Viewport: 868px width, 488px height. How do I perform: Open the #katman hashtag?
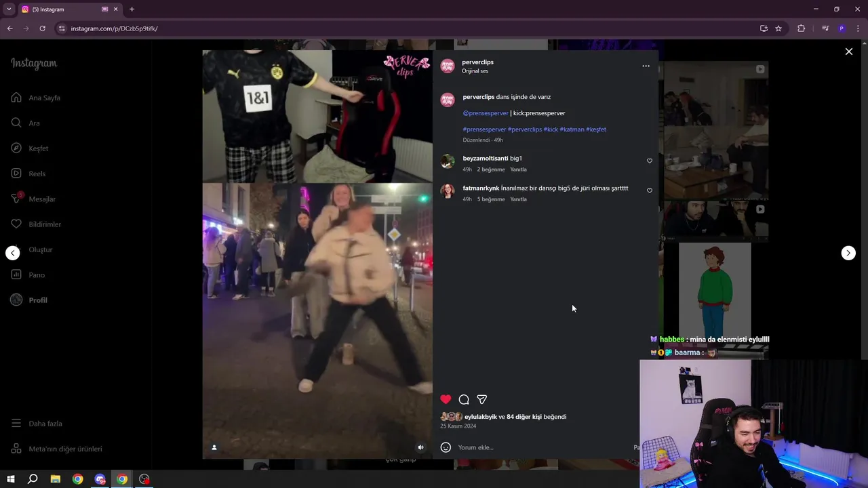(572, 129)
